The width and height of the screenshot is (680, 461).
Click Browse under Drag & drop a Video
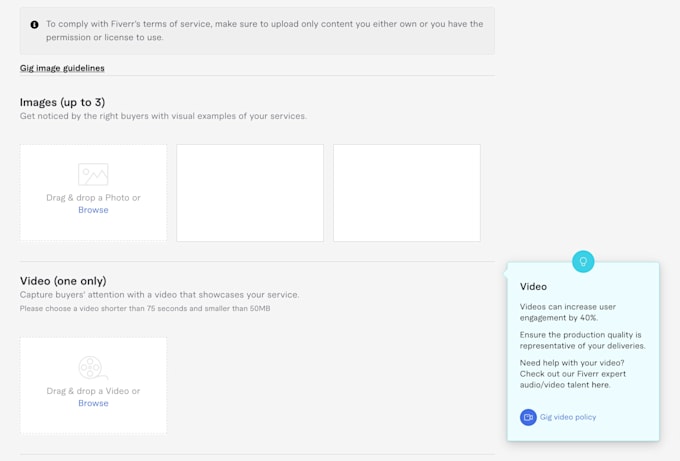tap(93, 403)
